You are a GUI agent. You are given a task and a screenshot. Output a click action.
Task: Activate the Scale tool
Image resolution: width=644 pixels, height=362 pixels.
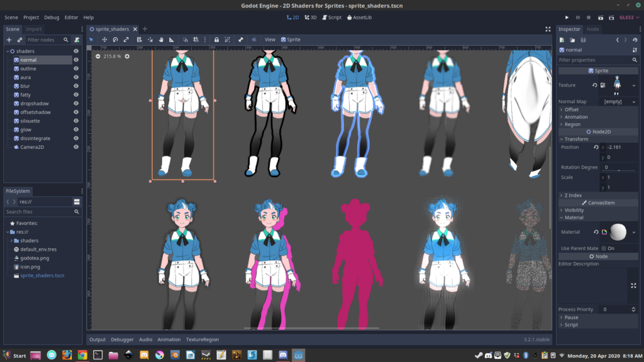click(x=126, y=39)
